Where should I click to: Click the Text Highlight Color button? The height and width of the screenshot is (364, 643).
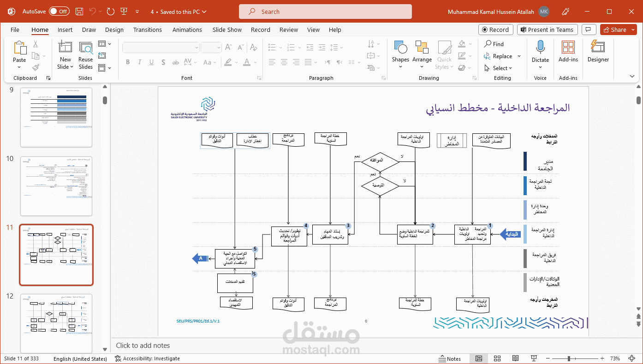[228, 62]
